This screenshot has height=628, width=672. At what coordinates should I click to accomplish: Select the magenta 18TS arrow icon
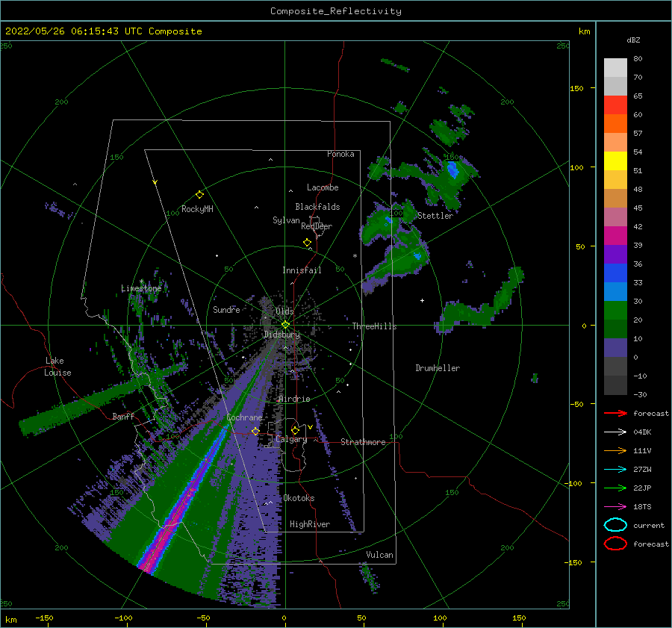pos(615,507)
